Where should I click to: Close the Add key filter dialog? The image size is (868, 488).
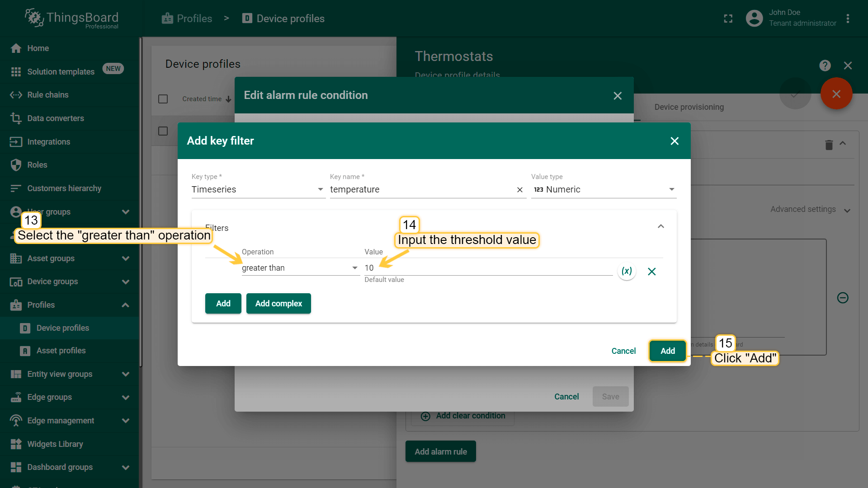[x=675, y=141]
